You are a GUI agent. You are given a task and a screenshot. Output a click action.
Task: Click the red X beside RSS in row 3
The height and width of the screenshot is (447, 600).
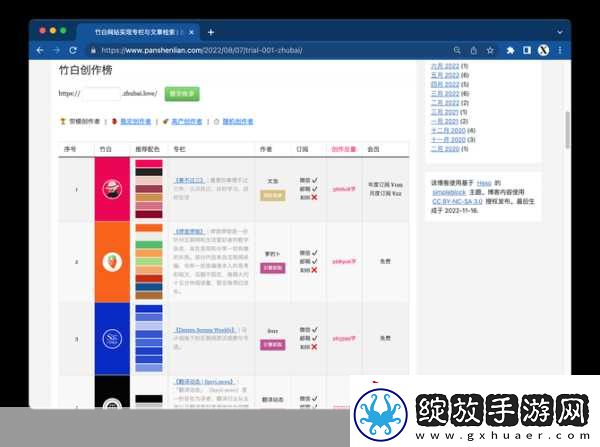[314, 347]
